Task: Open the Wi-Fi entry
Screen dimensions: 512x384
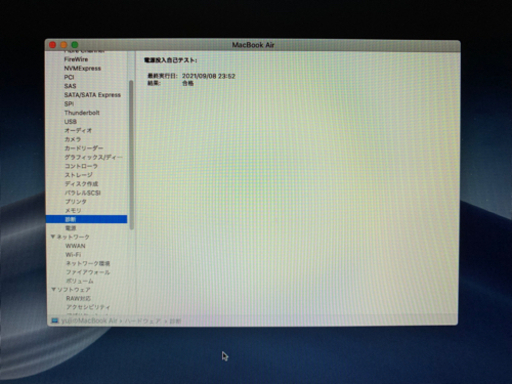Action: click(73, 255)
